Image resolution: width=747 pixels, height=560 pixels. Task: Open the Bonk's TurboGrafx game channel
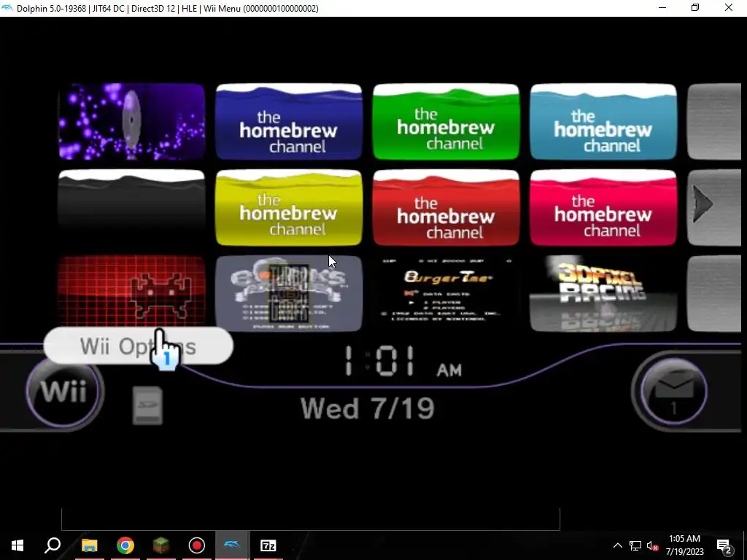tap(289, 293)
